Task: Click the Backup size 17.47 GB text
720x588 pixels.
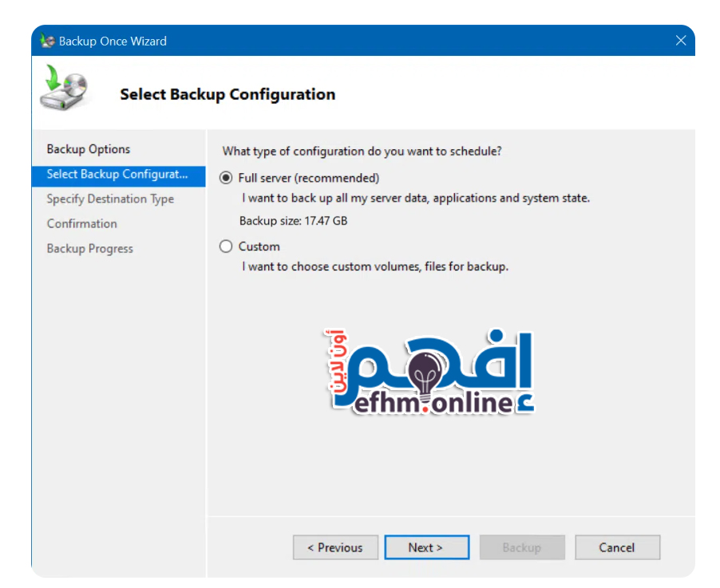Action: (293, 221)
